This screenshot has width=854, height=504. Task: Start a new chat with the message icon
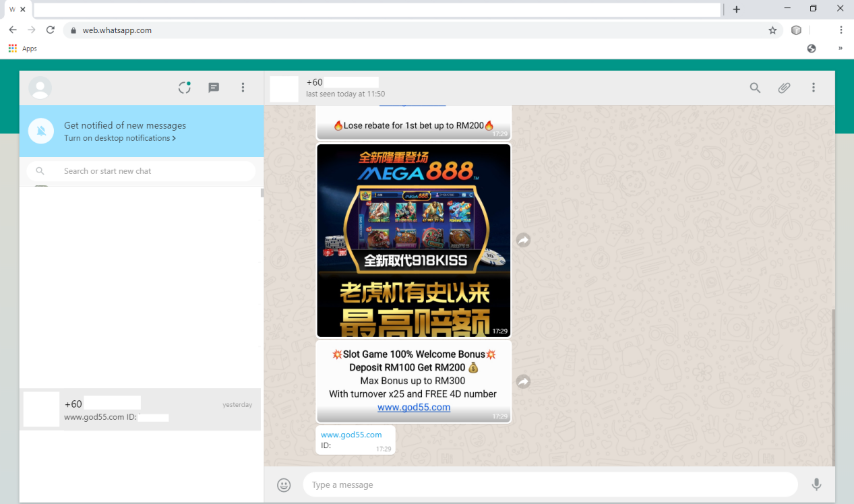point(214,88)
